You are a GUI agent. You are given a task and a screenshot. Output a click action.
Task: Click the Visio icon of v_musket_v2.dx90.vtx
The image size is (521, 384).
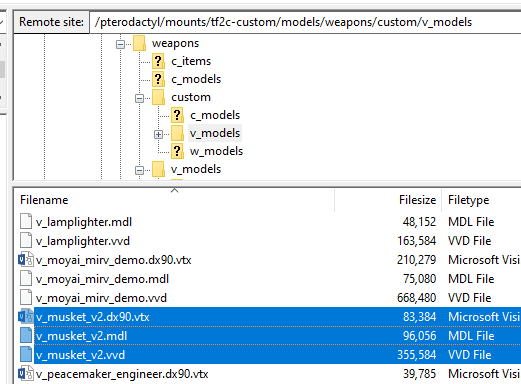coord(26,317)
